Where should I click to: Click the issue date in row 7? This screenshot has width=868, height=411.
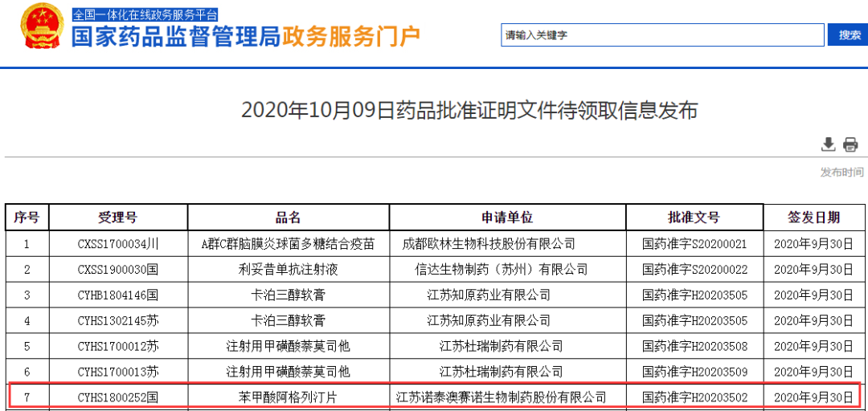[813, 397]
